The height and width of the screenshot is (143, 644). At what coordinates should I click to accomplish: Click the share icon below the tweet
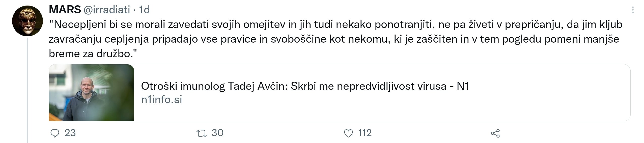tap(495, 133)
